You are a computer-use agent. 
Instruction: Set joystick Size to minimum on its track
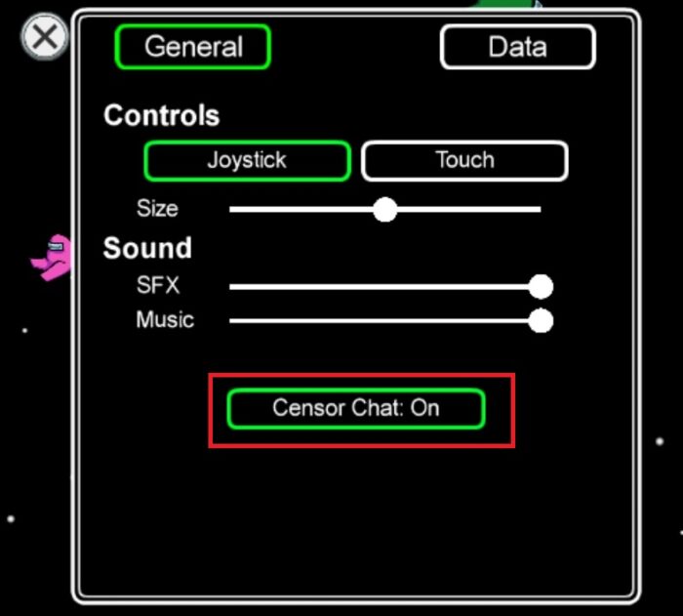pos(231,210)
